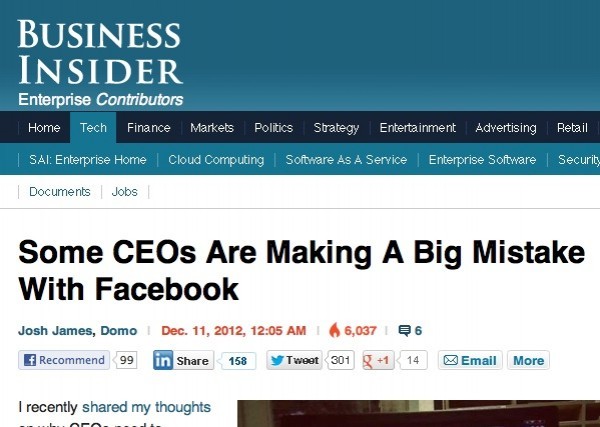This screenshot has height=427, width=600.
Task: Open the Jobs link
Action: 125,191
